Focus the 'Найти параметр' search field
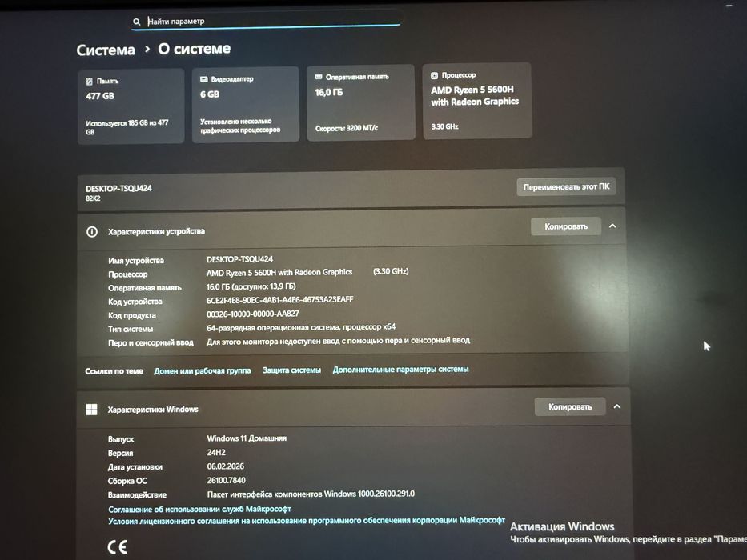 [x=265, y=21]
